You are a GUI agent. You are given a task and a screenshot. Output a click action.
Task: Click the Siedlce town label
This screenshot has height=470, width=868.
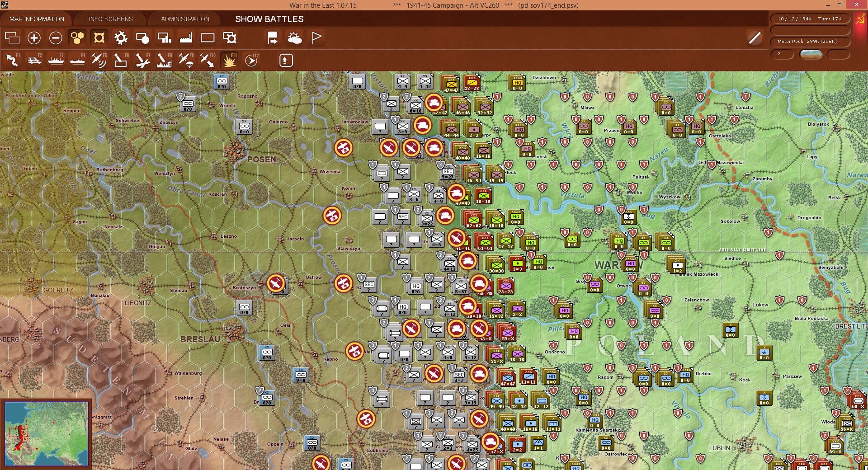point(732,258)
